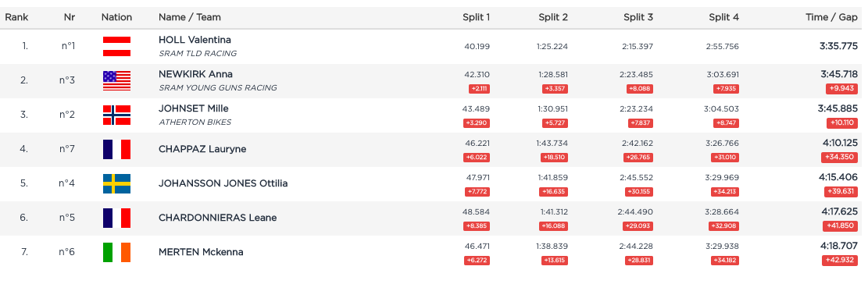Click the Name / Team column header
Image resolution: width=868 pixels, height=284 pixels.
tap(189, 17)
